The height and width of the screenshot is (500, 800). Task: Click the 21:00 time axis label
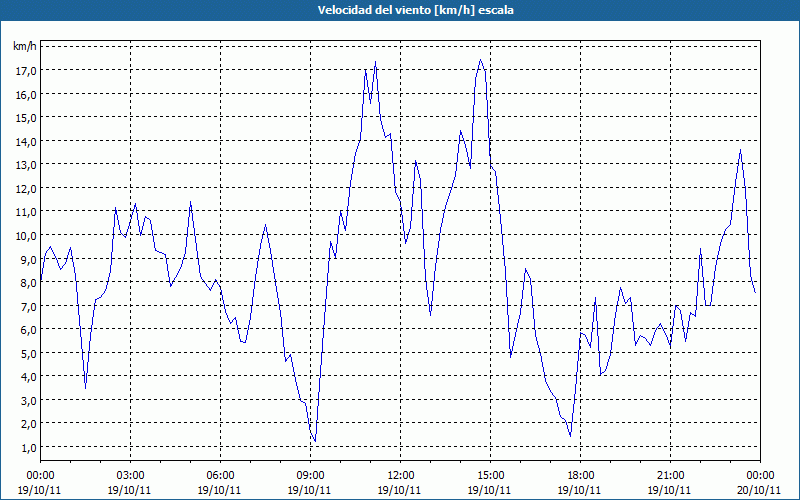pos(670,476)
